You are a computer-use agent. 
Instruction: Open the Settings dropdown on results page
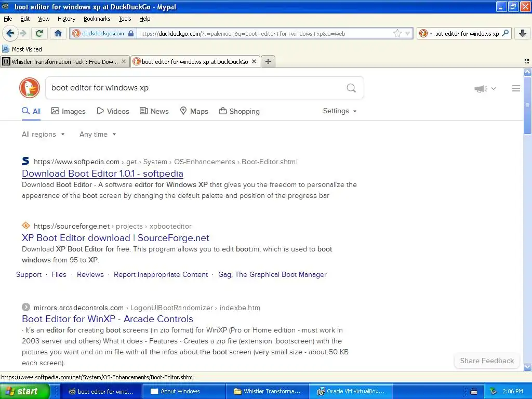point(340,111)
